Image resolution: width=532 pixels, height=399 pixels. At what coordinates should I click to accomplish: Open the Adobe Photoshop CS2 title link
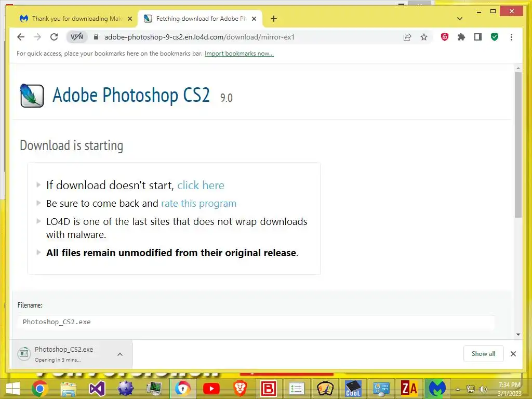pos(131,96)
